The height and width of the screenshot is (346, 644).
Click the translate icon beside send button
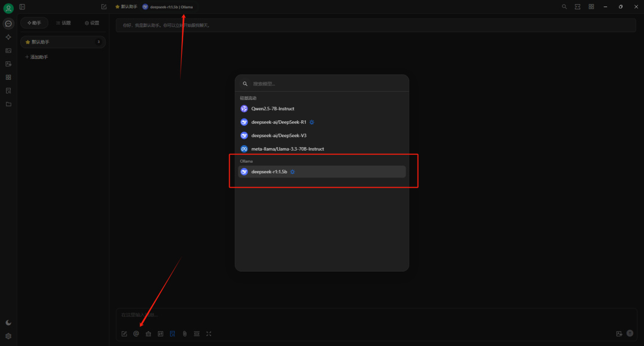(619, 333)
